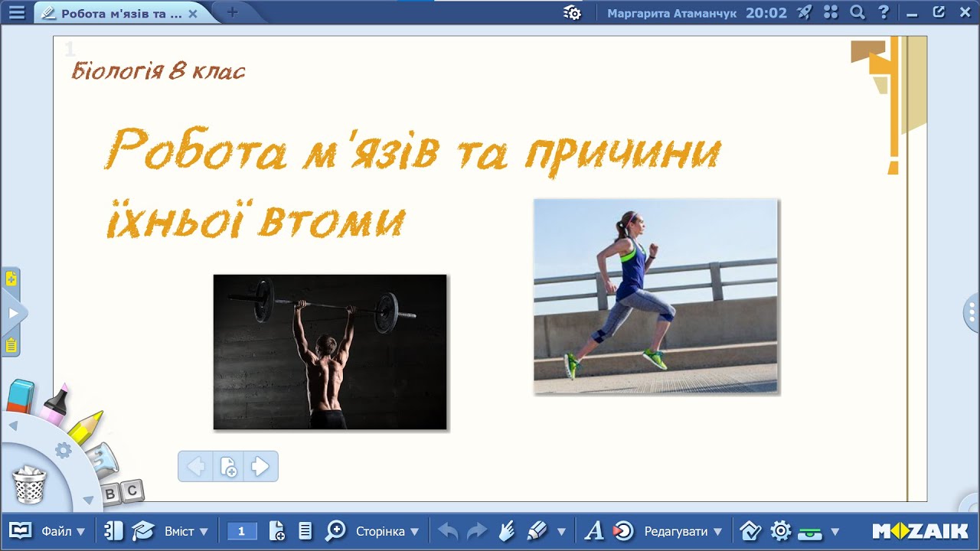
Task: Click the trash bin icon
Action: 30,484
